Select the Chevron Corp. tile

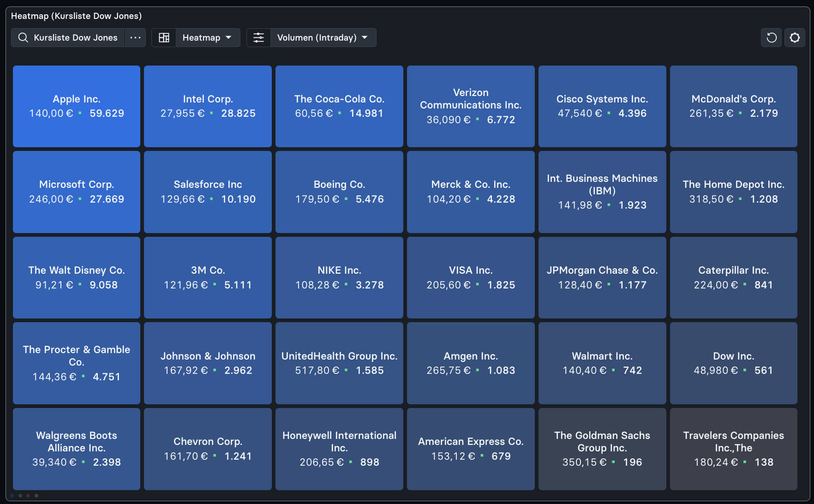pyautogui.click(x=208, y=449)
